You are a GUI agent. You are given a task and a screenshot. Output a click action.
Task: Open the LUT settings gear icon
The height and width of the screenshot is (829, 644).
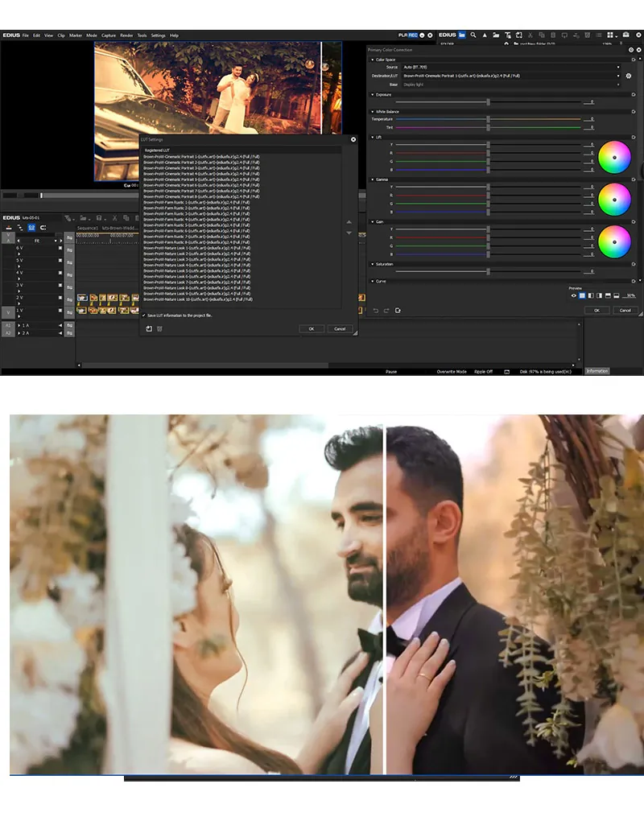(629, 76)
